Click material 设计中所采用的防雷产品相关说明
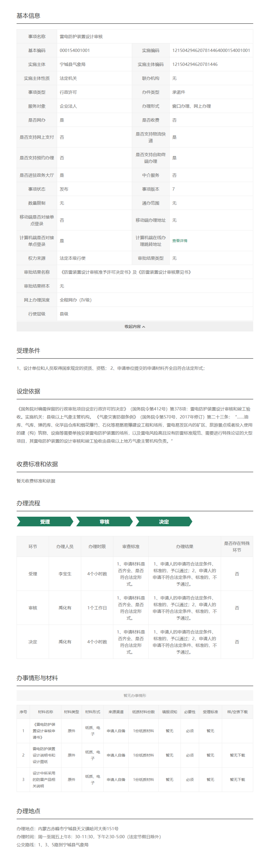This screenshot has height=868, width=259. (x=44, y=779)
